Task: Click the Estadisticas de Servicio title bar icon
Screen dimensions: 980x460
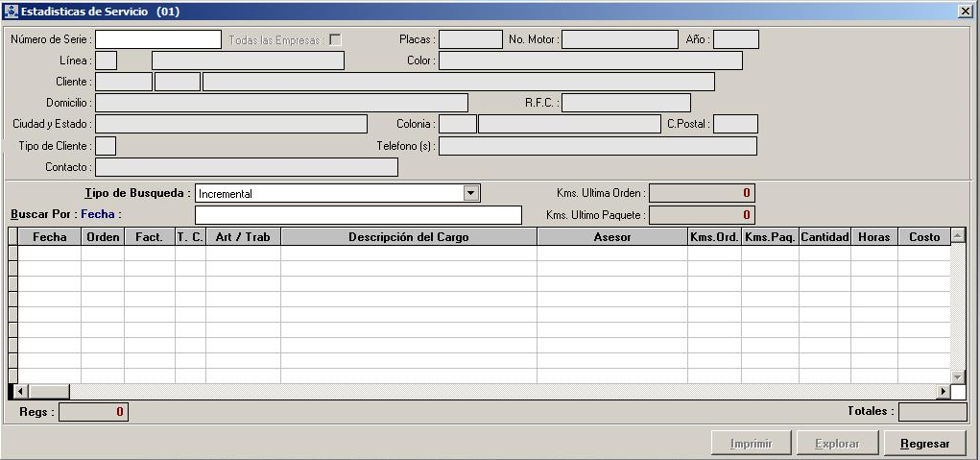Action: click(x=12, y=12)
